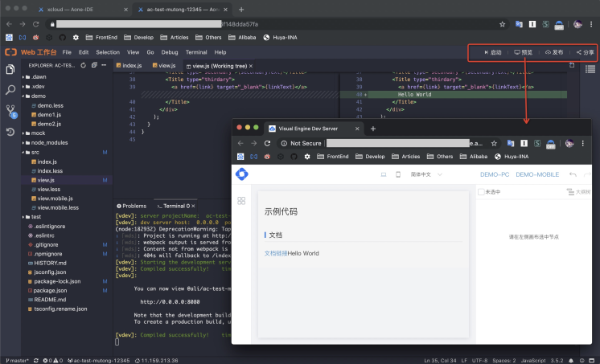Open the Explorer more actions ellipsis
The width and height of the screenshot is (600, 364).
(104, 65)
